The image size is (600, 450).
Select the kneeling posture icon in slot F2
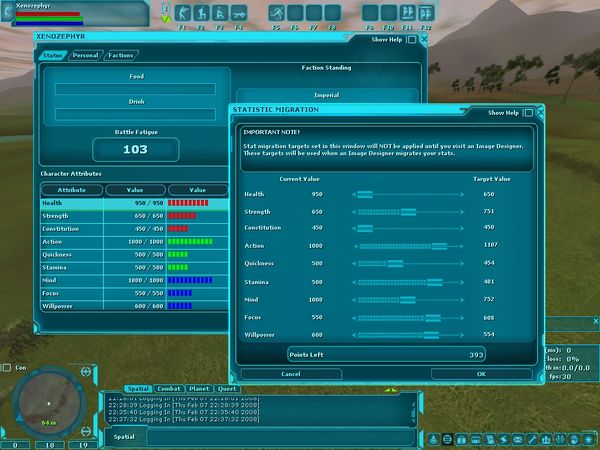[201, 13]
